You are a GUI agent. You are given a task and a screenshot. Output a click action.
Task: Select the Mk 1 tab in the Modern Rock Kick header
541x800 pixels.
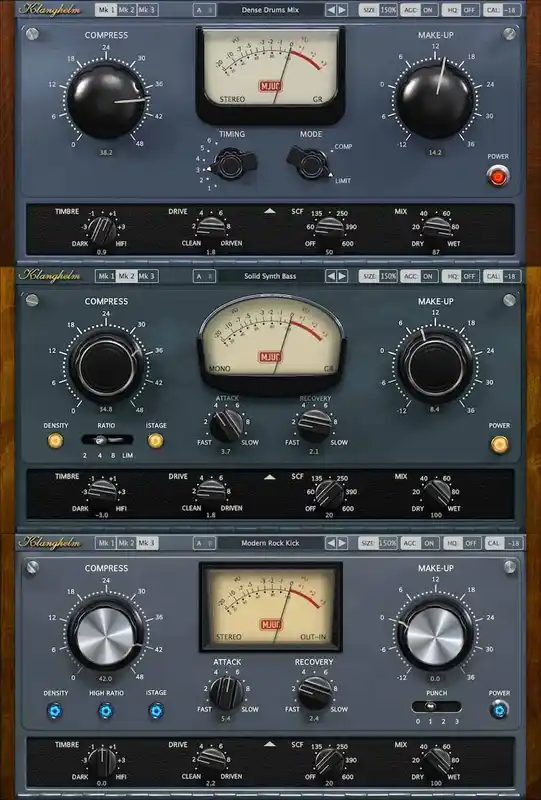[106, 543]
